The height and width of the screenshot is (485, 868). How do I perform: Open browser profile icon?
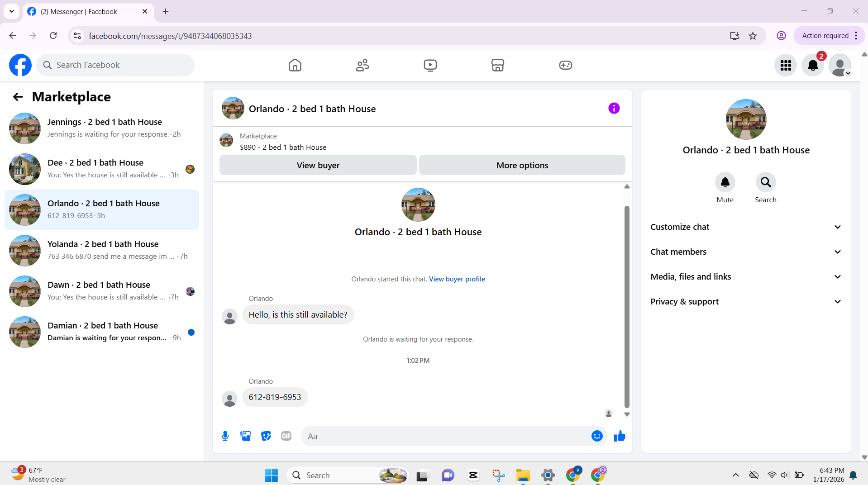[781, 36]
